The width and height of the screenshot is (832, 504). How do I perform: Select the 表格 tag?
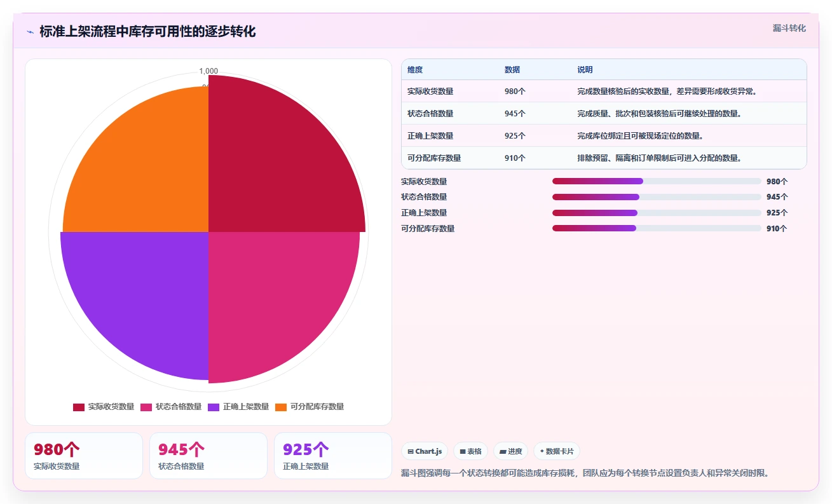470,451
